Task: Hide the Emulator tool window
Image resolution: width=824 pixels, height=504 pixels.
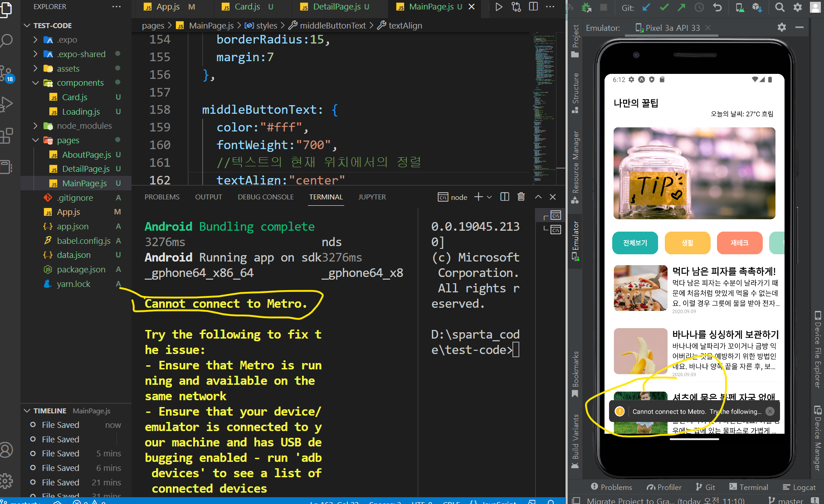Action: [x=800, y=27]
